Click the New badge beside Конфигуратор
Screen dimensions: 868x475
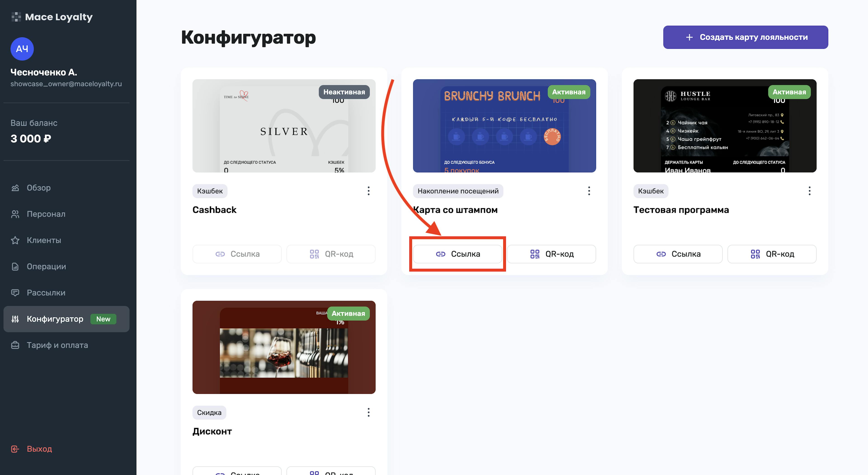pyautogui.click(x=103, y=319)
